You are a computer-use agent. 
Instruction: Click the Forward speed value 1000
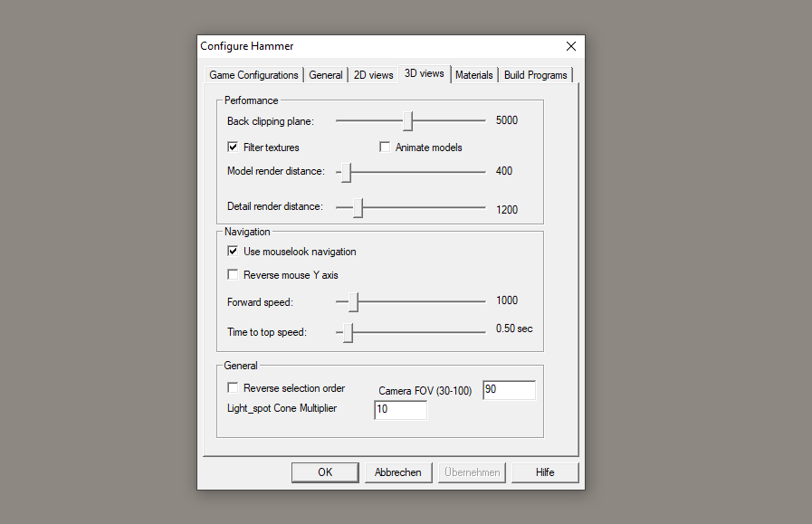[507, 300]
